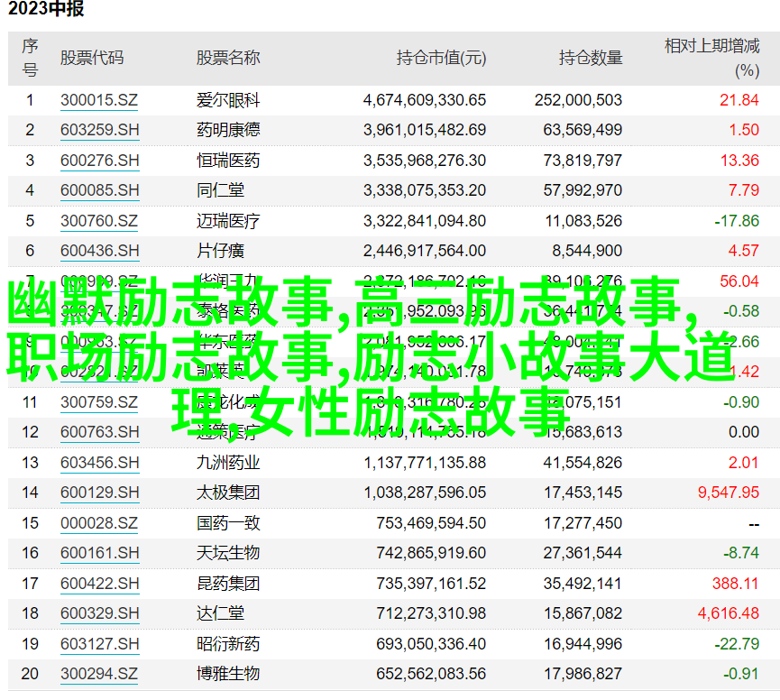This screenshot has width=780, height=700.
Task: Click the 股票代码 column header
Action: (x=92, y=58)
